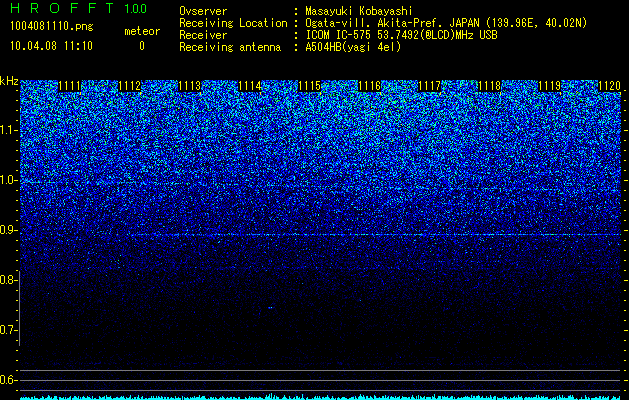629x400 pixels.
Task: Click the 1115 time marker label
Action: pyautogui.click(x=309, y=86)
